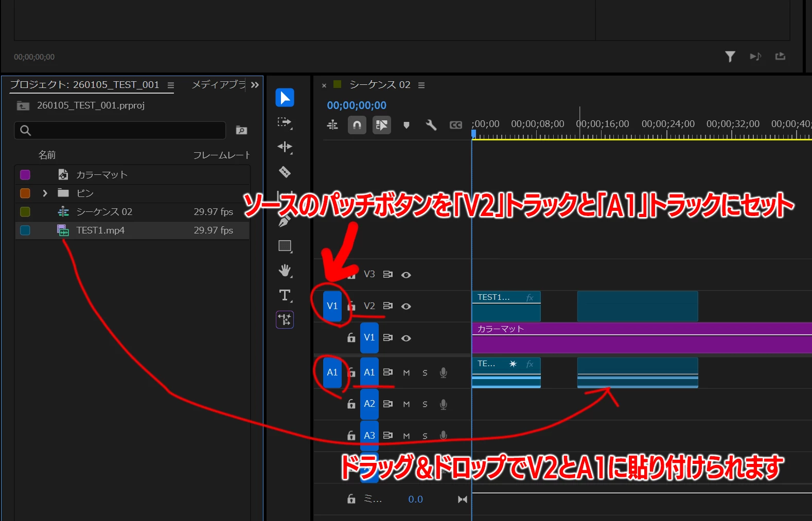Mute the A2 audio track
The width and height of the screenshot is (812, 521).
pos(407,405)
